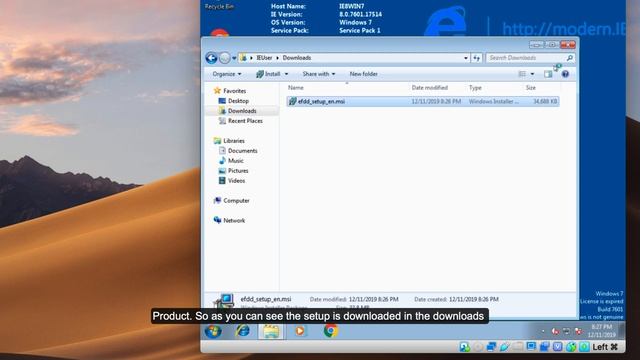The width and height of the screenshot is (640, 360).
Task: Sort by Size column header
Action: (x=531, y=88)
